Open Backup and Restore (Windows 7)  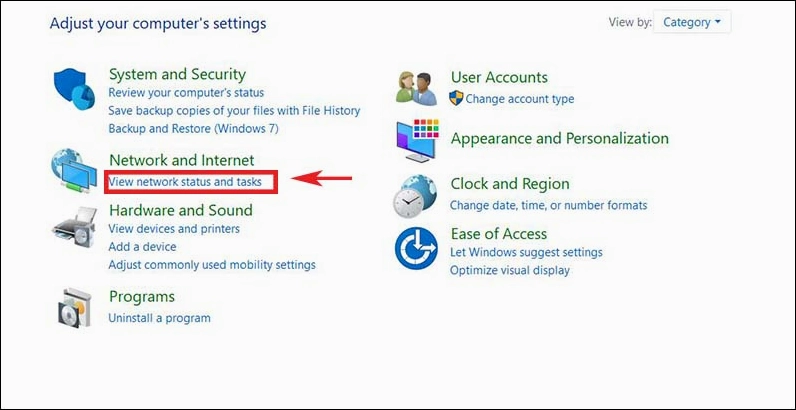[193, 129]
